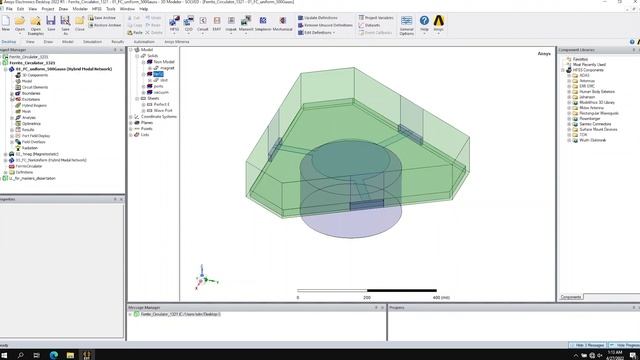The width and height of the screenshot is (640, 360).
Task: Click Restore Archive in the toolbar
Action: (x=105, y=25)
